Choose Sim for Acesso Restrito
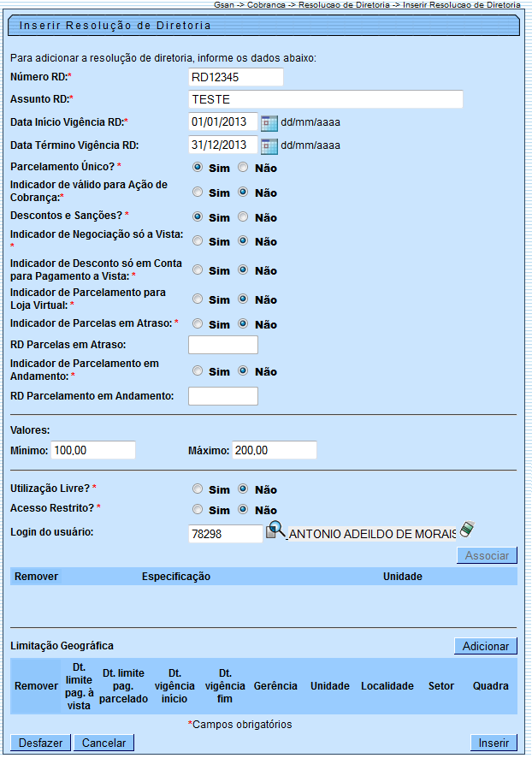Viewport: 532px width, 770px height. 198,510
